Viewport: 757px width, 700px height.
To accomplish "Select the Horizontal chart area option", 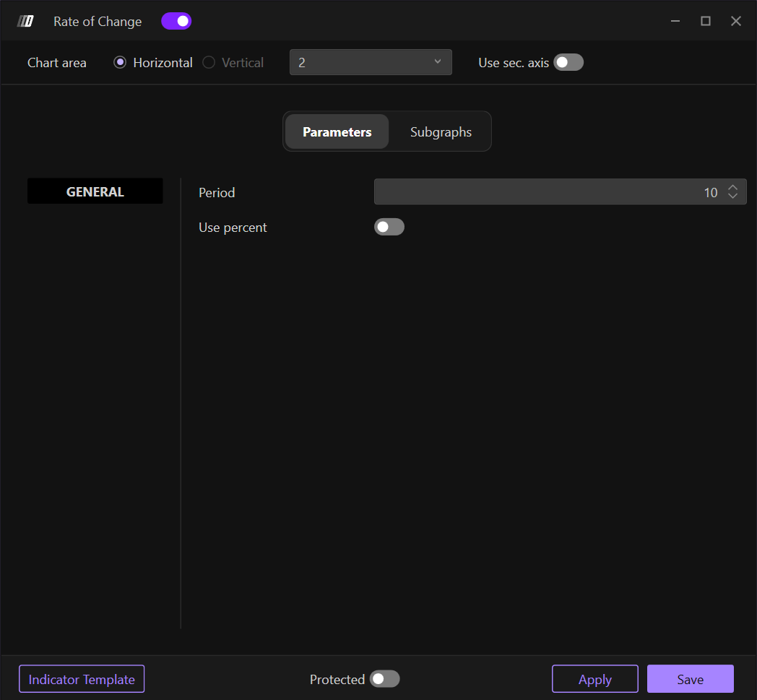I will tap(120, 63).
